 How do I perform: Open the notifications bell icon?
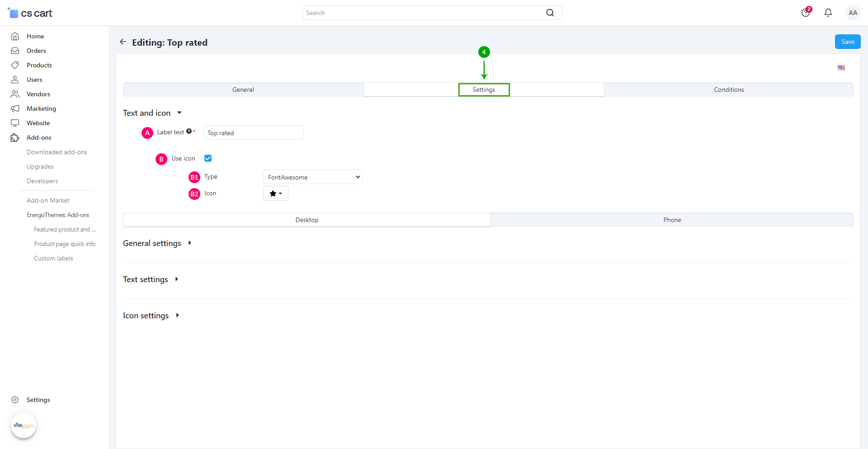[x=828, y=13]
